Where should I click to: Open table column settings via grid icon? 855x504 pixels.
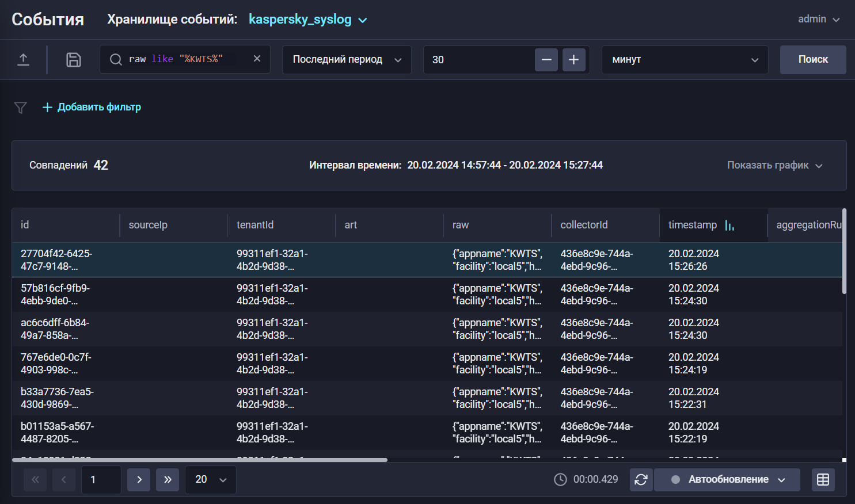(x=822, y=479)
